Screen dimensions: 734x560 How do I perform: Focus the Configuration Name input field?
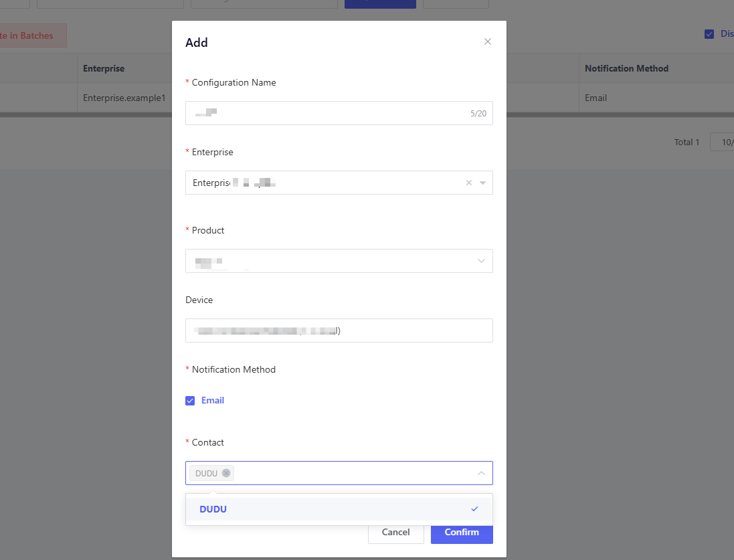click(328, 113)
